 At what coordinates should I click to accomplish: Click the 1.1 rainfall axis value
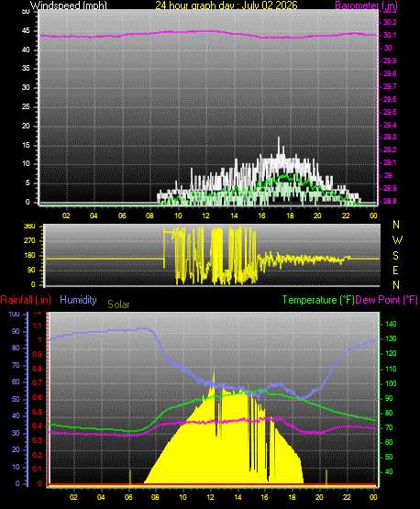(x=38, y=326)
